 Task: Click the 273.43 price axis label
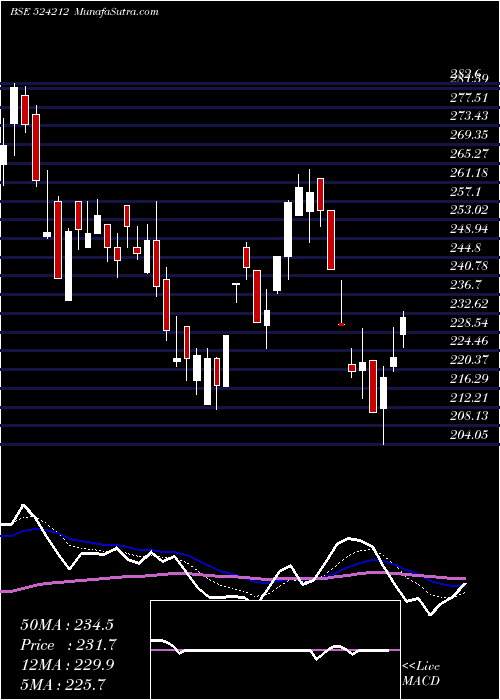(469, 117)
